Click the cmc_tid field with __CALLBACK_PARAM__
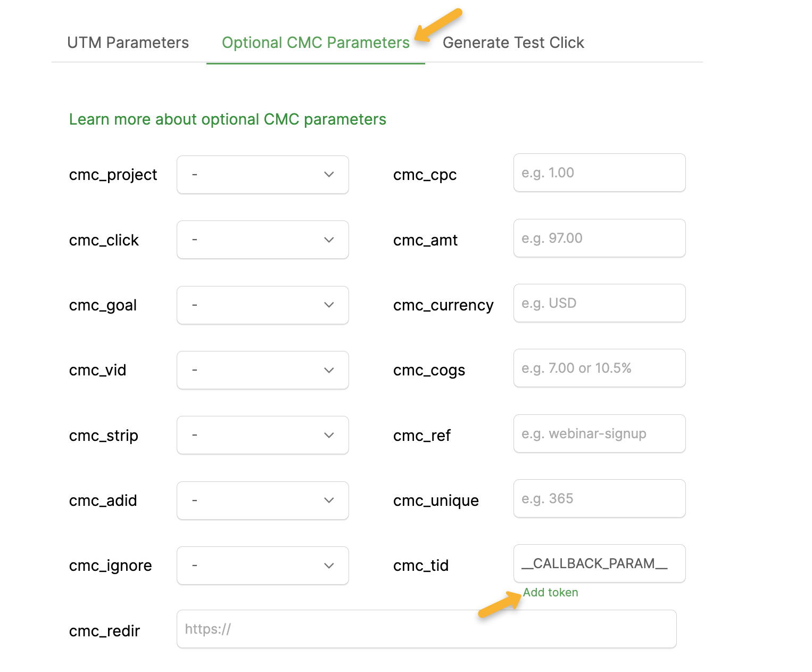Screen dimensions: 812x672 coord(599,563)
